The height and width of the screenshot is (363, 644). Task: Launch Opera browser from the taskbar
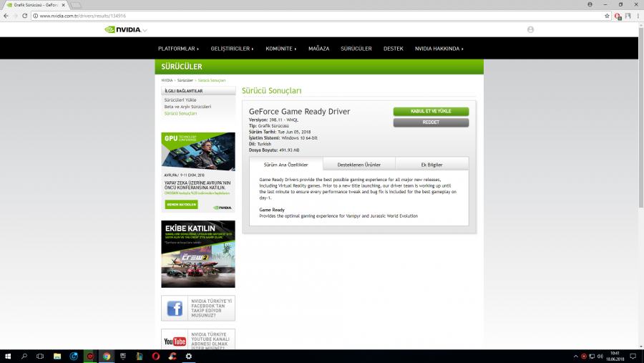coord(156,356)
